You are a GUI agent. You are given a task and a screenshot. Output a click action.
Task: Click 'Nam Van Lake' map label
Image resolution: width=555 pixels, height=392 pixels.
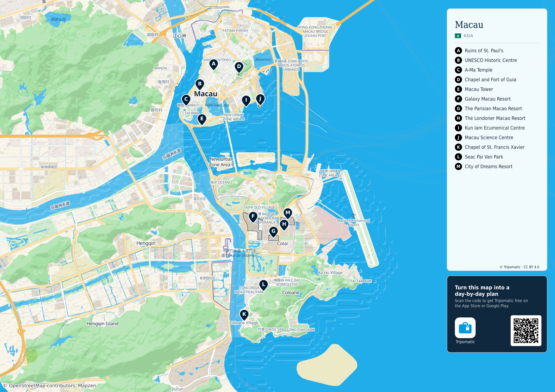[217, 105]
